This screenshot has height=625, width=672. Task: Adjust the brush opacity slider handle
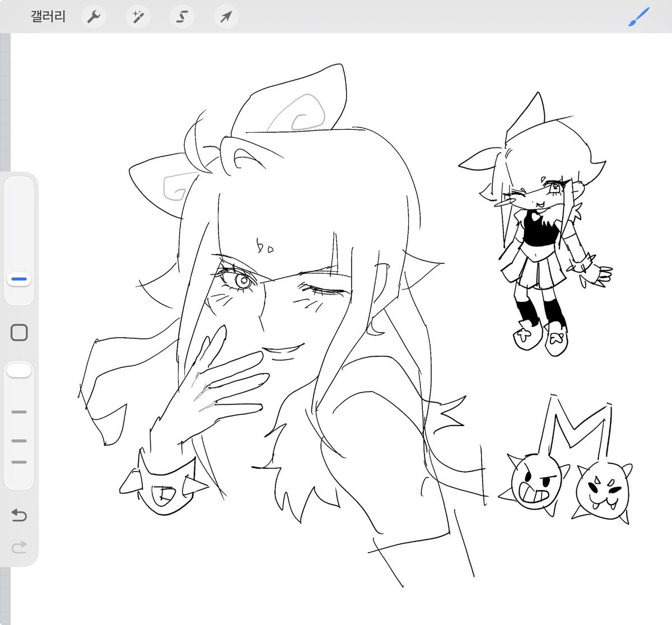coord(20,370)
